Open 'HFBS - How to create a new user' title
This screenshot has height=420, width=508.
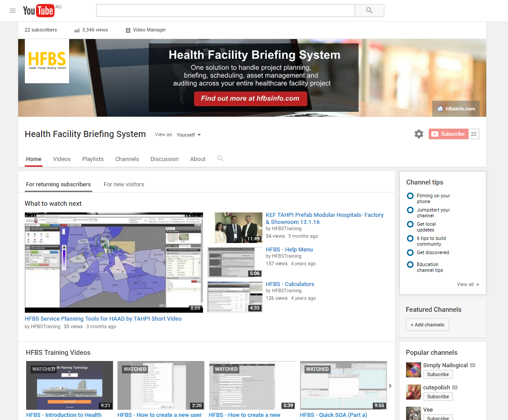click(x=160, y=415)
